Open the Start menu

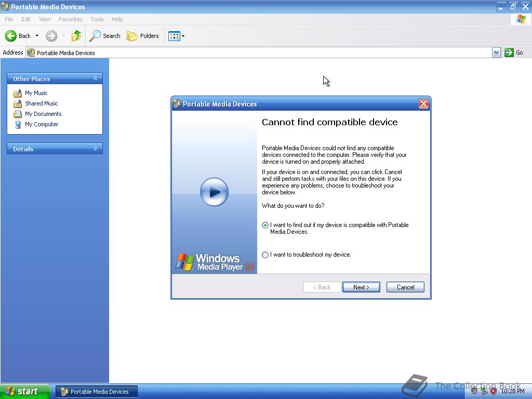coord(25,392)
